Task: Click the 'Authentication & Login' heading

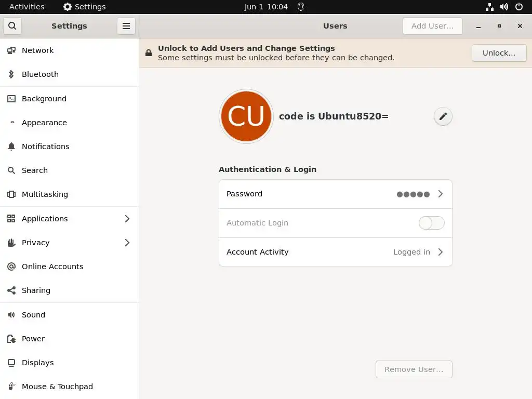Action: pyautogui.click(x=268, y=169)
